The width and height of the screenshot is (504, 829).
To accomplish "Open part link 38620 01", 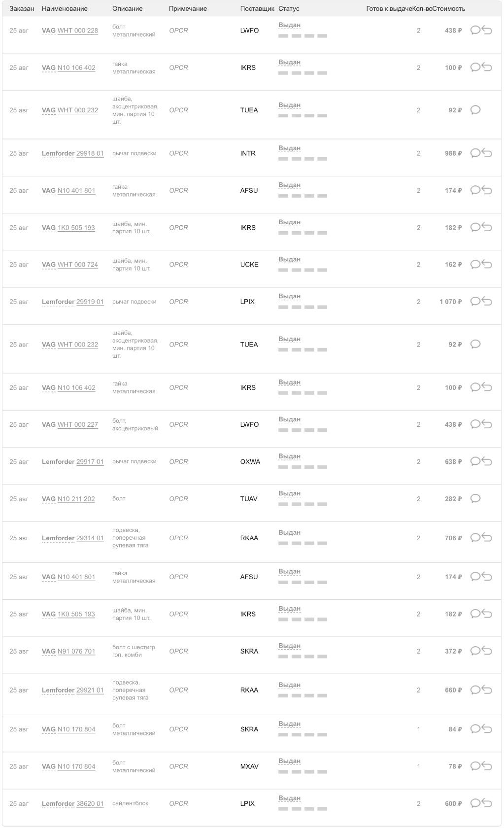I will click(x=90, y=803).
